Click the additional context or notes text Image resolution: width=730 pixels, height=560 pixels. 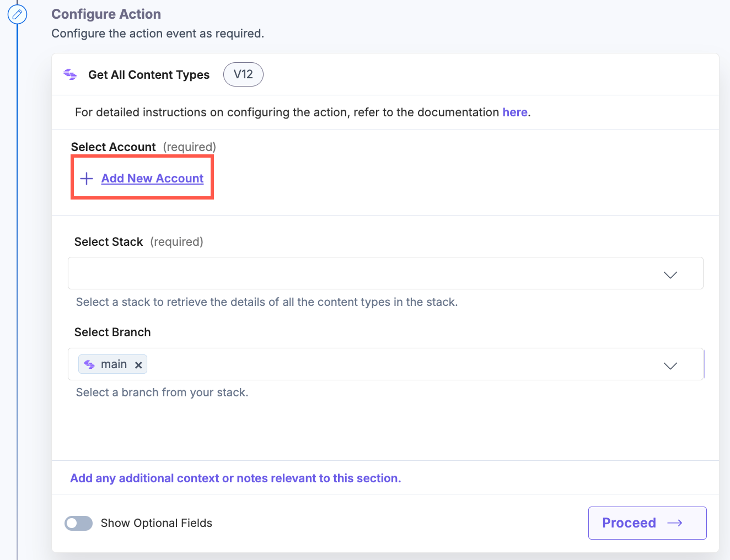tap(235, 478)
